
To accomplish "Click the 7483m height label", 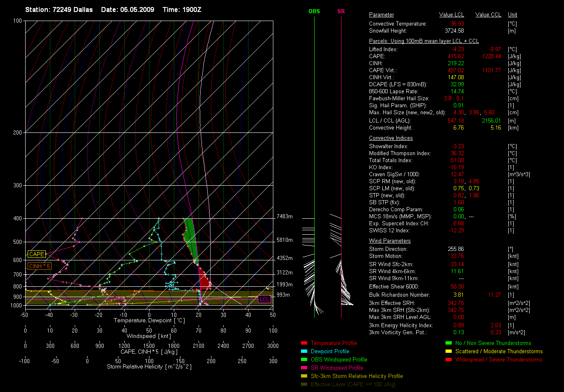I will coord(284,217).
